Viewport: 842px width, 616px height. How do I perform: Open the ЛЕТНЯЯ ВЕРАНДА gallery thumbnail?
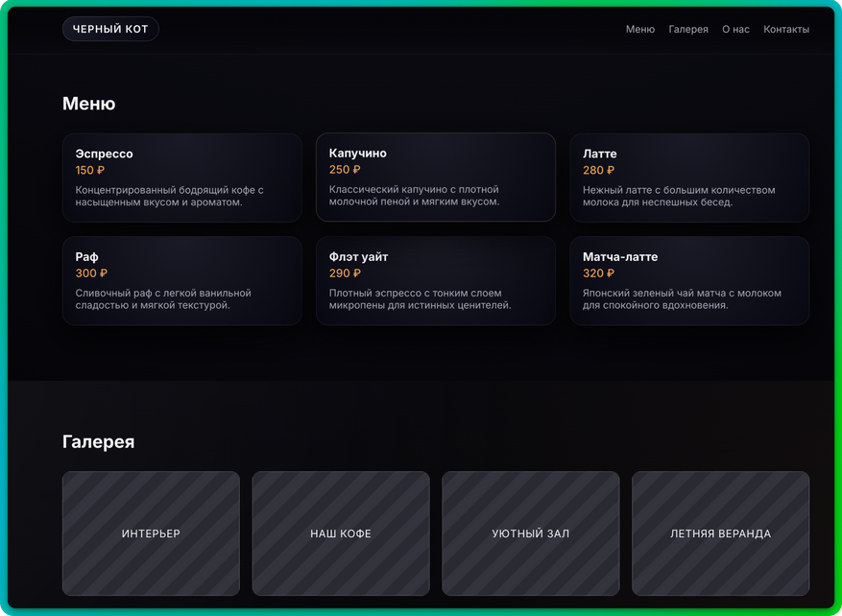pos(721,533)
